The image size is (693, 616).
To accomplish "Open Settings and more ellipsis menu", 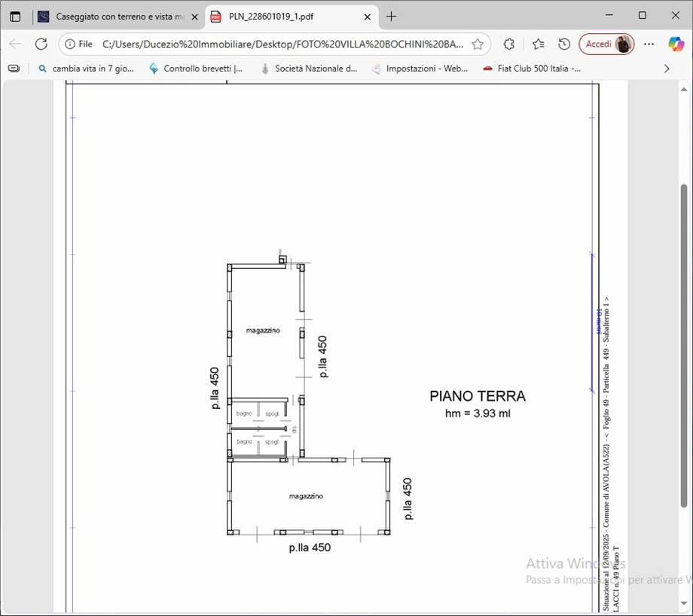I will tap(649, 44).
